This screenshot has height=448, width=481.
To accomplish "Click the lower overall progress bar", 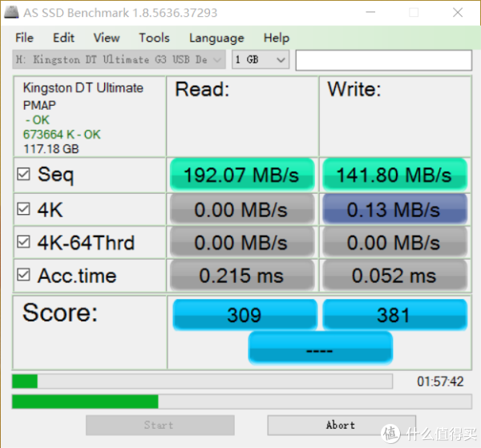I will click(x=242, y=402).
